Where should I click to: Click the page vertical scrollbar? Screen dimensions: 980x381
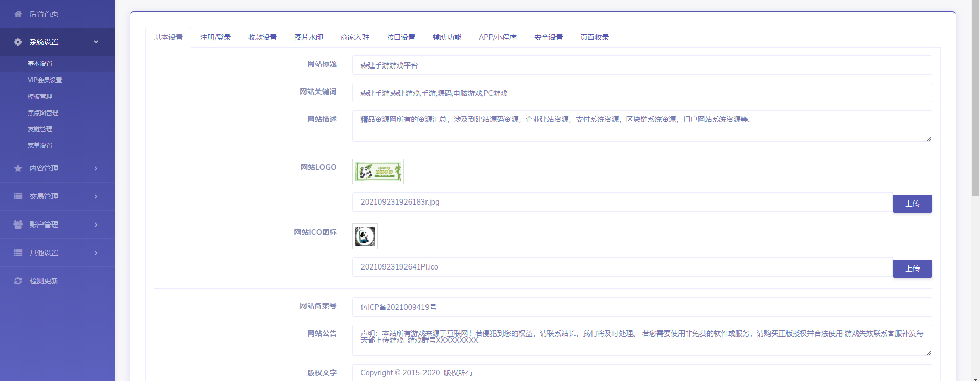point(975,97)
